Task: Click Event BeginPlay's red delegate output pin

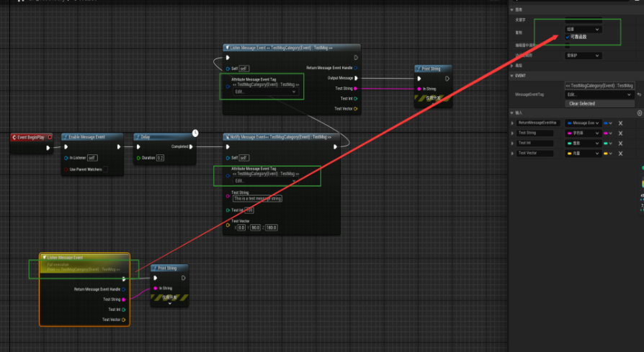Action: tap(50, 137)
